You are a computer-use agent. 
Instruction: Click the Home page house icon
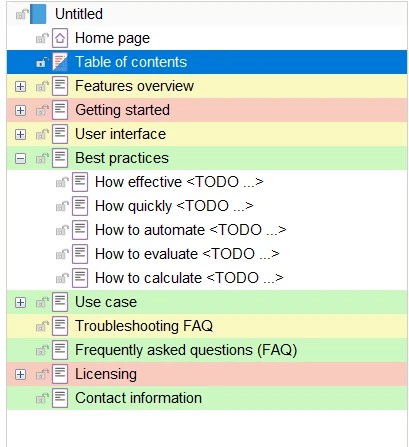pos(60,38)
